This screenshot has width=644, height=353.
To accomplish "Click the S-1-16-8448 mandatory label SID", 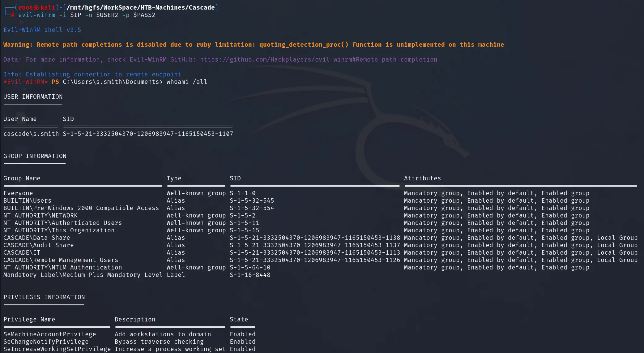I will [250, 275].
